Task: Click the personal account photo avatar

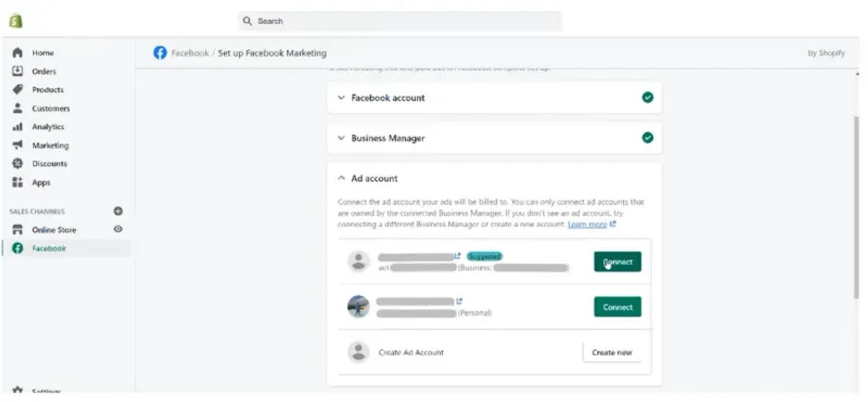Action: pyautogui.click(x=359, y=307)
